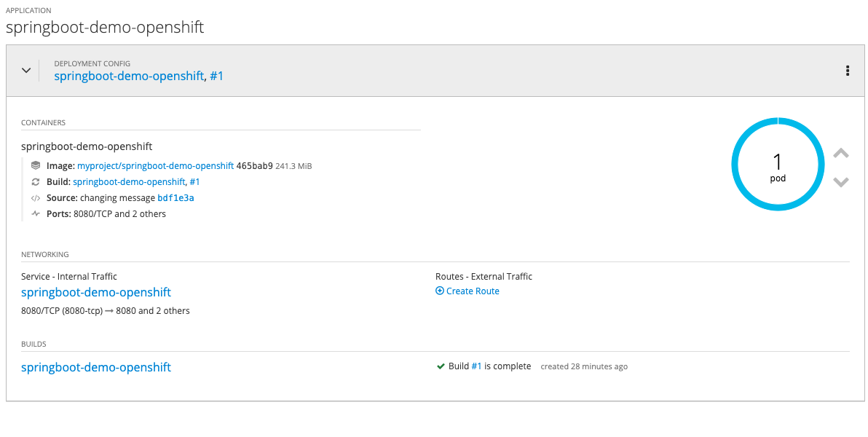The width and height of the screenshot is (868, 437).
Task: Open springboot-demo-openshift under Builds
Action: click(96, 367)
